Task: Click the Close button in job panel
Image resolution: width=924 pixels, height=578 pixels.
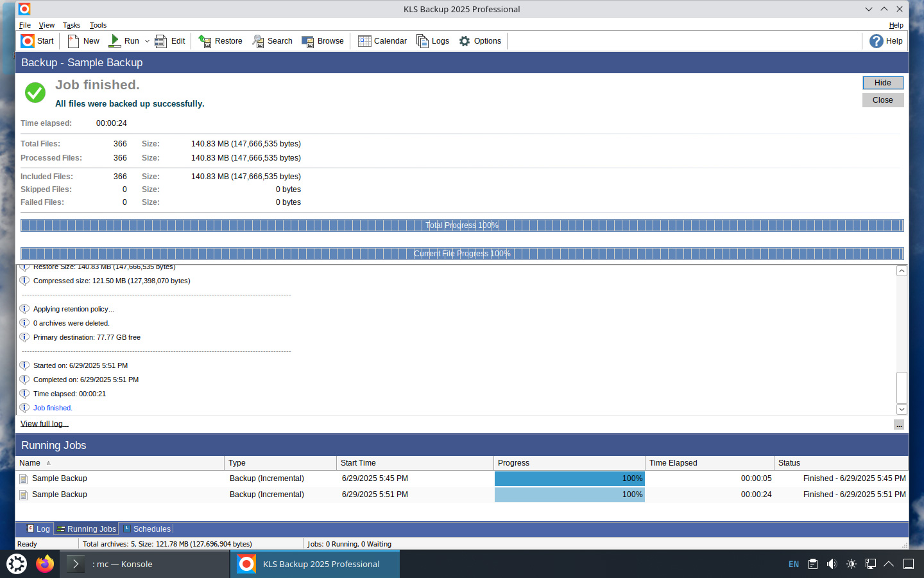Action: coord(883,100)
